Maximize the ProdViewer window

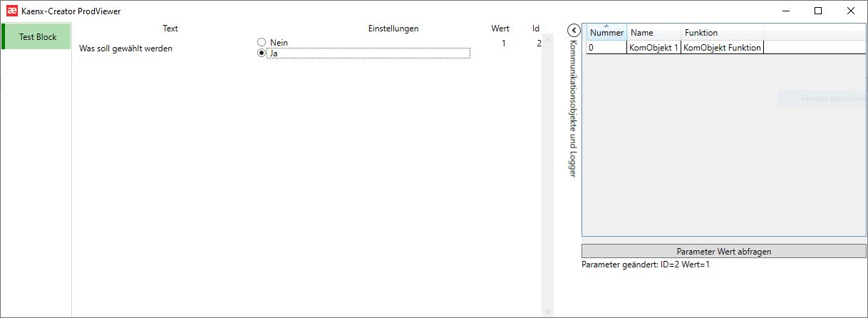[x=818, y=11]
